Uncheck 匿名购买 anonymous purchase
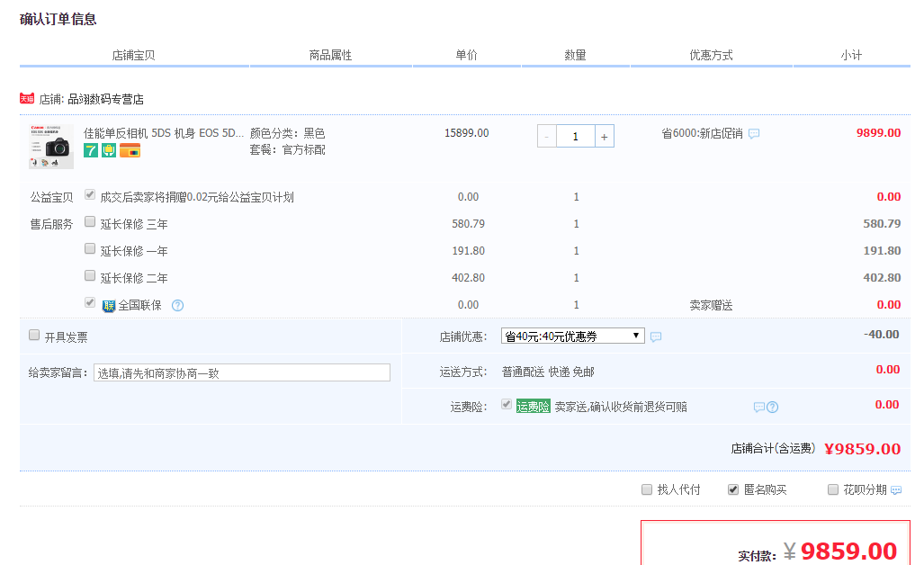This screenshot has width=924, height=565. click(733, 489)
